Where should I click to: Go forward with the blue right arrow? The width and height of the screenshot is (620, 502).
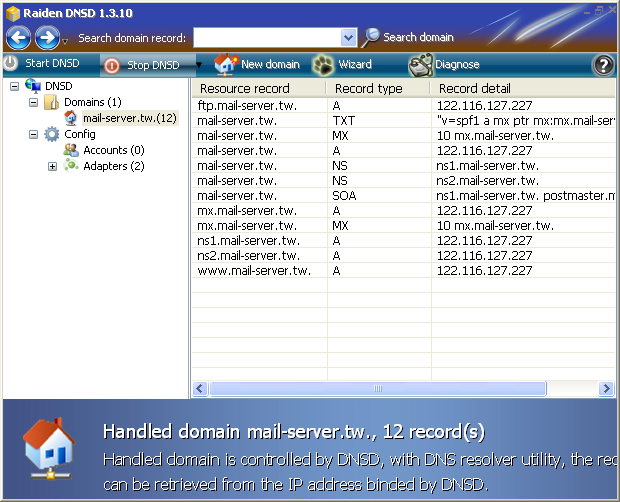point(47,38)
